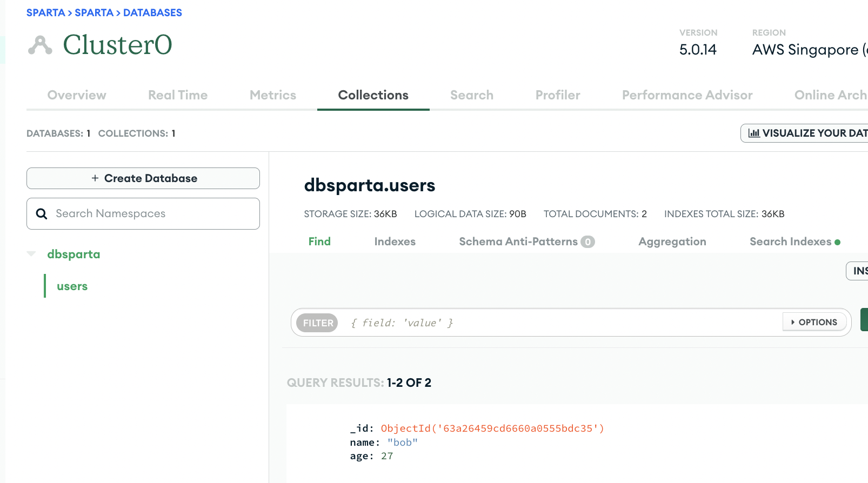Click the Cluster0 cluster icon
This screenshot has width=868, height=483.
click(x=40, y=45)
